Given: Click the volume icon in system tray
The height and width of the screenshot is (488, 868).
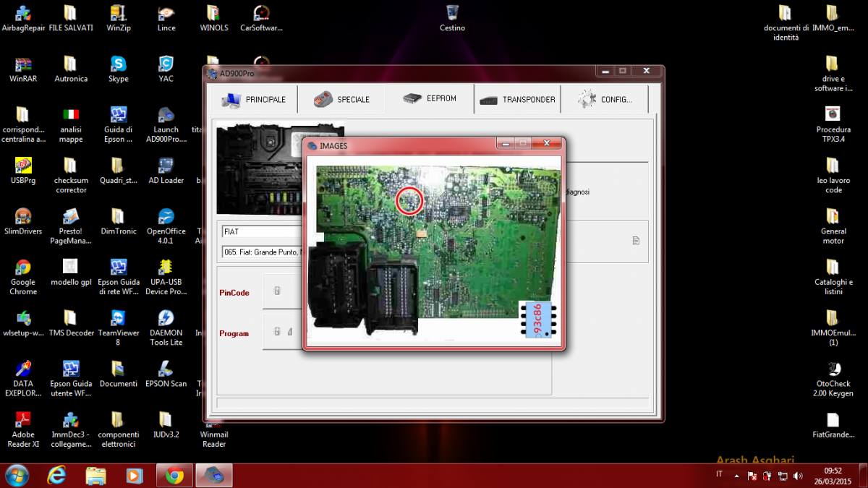Looking at the screenshot, I should [x=798, y=476].
